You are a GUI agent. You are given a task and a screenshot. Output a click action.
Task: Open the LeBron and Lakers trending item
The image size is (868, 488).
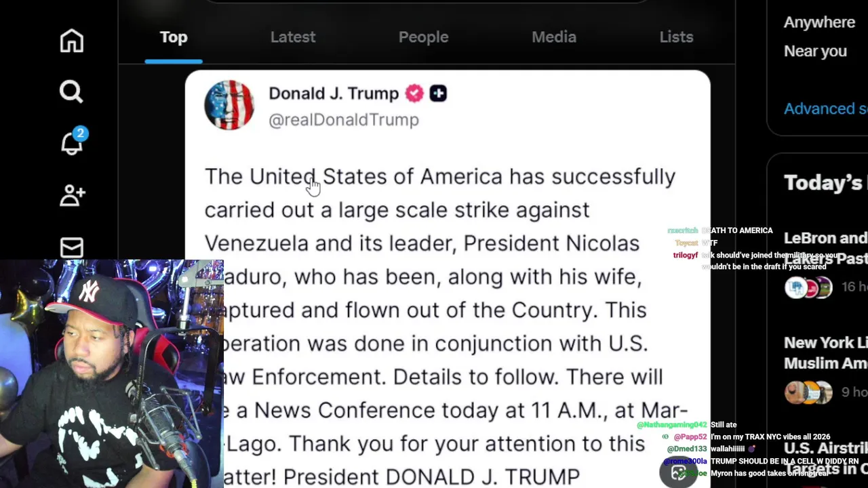(826, 248)
